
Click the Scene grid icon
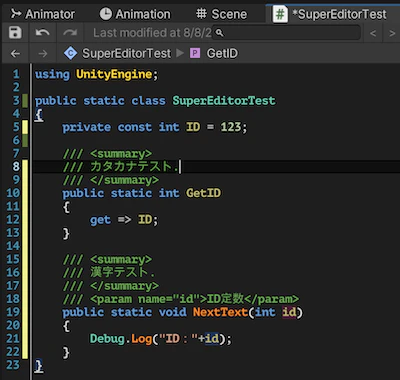201,14
